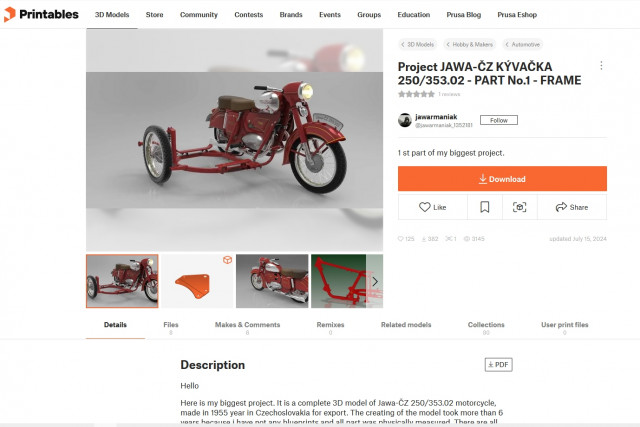Show next thumbnails with the arrow
The height and width of the screenshot is (427, 640).
(375, 281)
